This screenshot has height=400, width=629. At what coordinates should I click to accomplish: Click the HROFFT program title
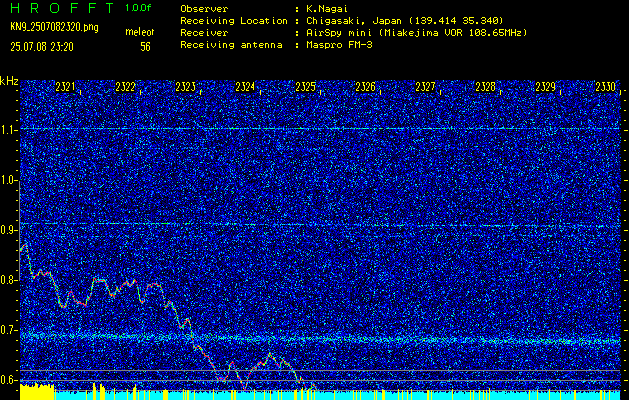tap(62, 8)
